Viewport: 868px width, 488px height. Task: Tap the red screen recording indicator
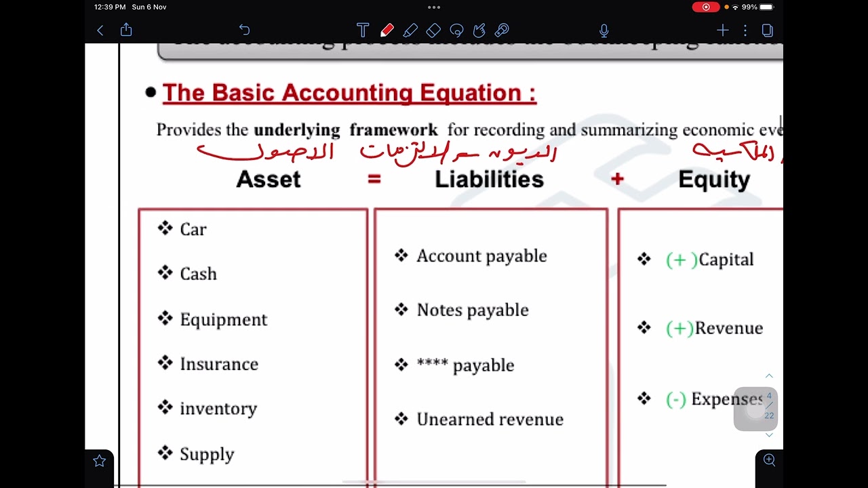[706, 7]
